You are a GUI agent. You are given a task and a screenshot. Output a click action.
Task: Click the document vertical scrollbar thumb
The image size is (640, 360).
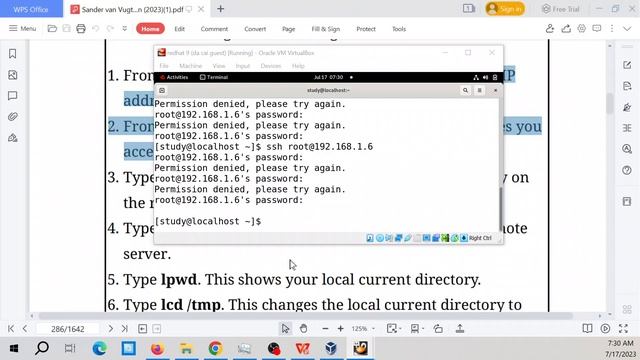[609, 103]
